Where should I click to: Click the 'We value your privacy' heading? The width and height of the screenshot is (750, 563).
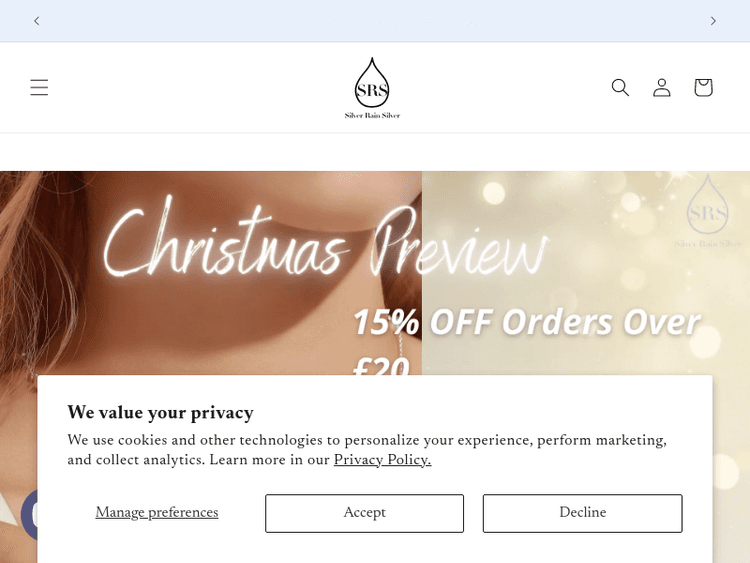coord(160,412)
